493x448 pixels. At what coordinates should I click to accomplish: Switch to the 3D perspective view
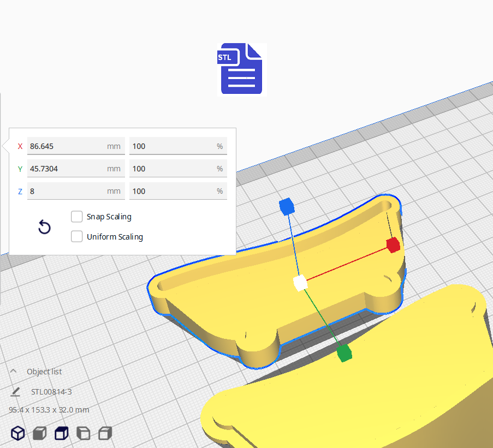click(18, 433)
